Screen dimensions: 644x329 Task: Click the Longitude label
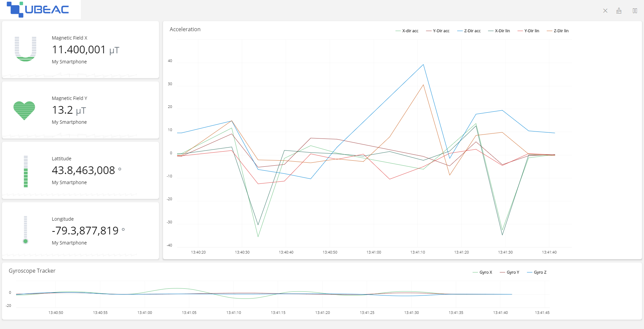coord(63,219)
